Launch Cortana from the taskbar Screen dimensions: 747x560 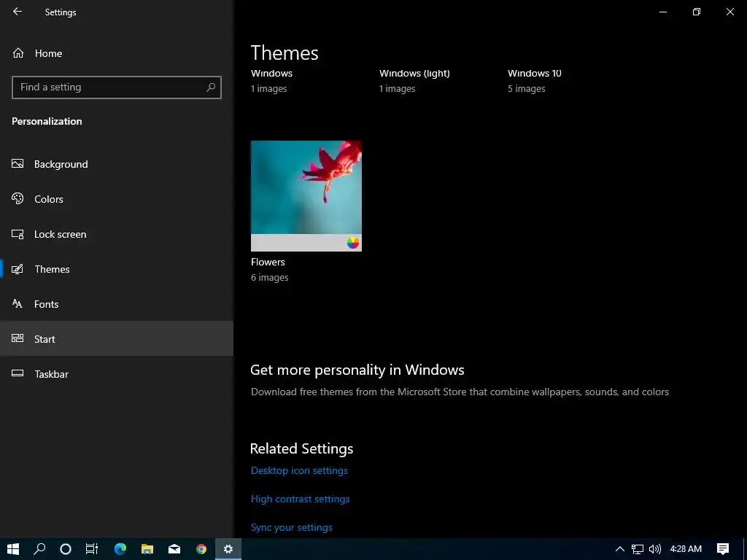66,549
